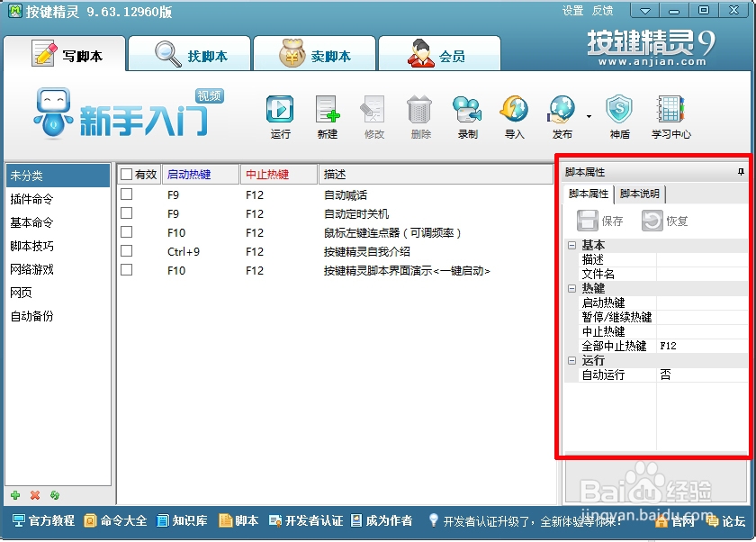The height and width of the screenshot is (542, 756).
Task: Delete category with red X icon
Action: [x=35, y=495]
